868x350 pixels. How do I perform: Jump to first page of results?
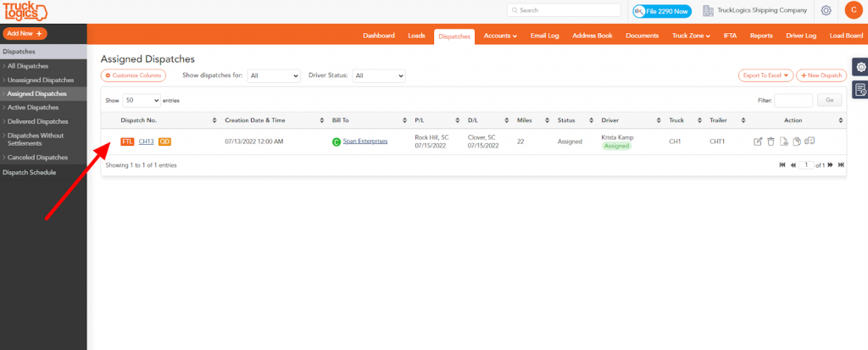click(782, 165)
